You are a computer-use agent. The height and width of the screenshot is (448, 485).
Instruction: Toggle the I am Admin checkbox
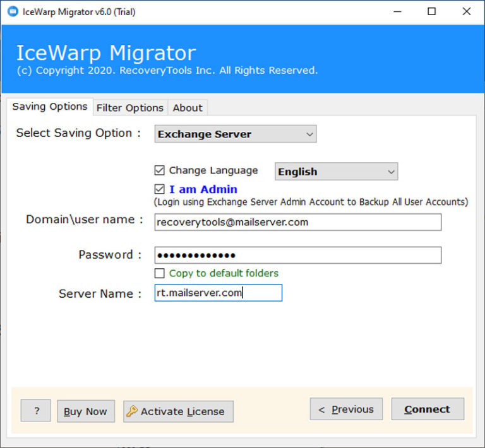[x=160, y=189]
